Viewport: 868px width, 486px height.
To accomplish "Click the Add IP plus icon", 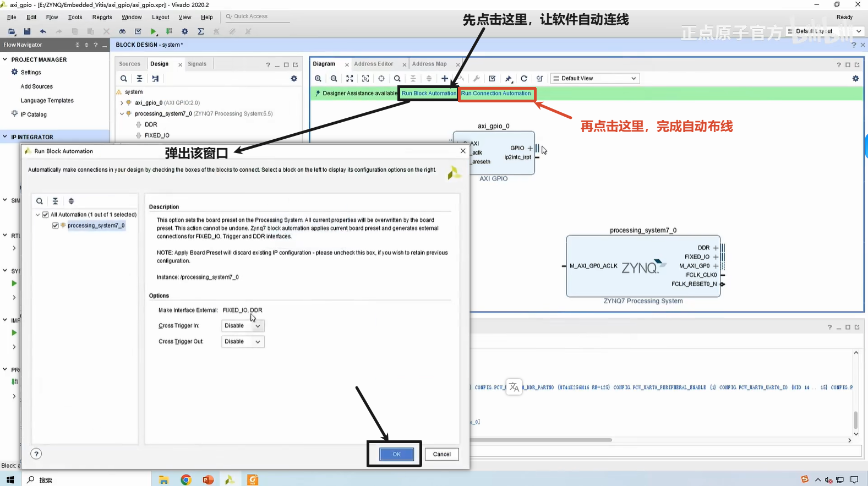I will (445, 79).
